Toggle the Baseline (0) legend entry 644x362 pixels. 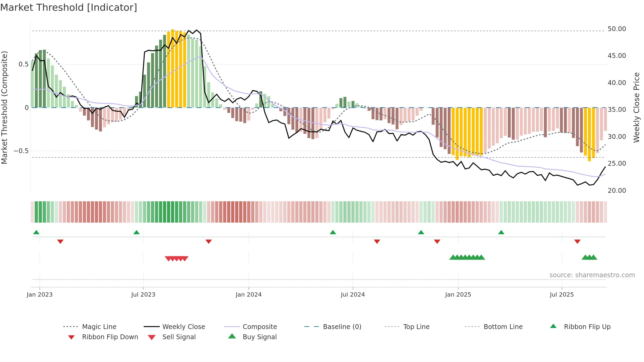333,327
